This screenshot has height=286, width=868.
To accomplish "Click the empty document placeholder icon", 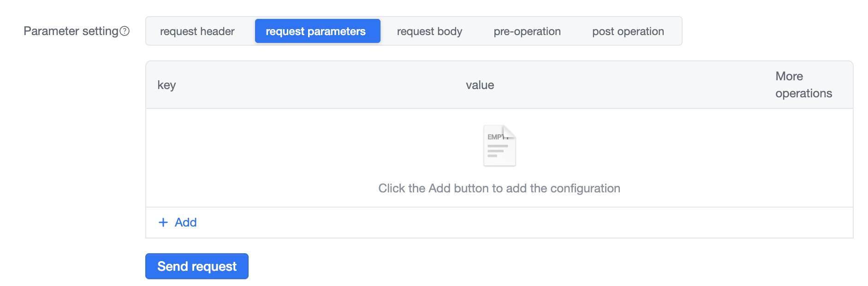I will [499, 145].
